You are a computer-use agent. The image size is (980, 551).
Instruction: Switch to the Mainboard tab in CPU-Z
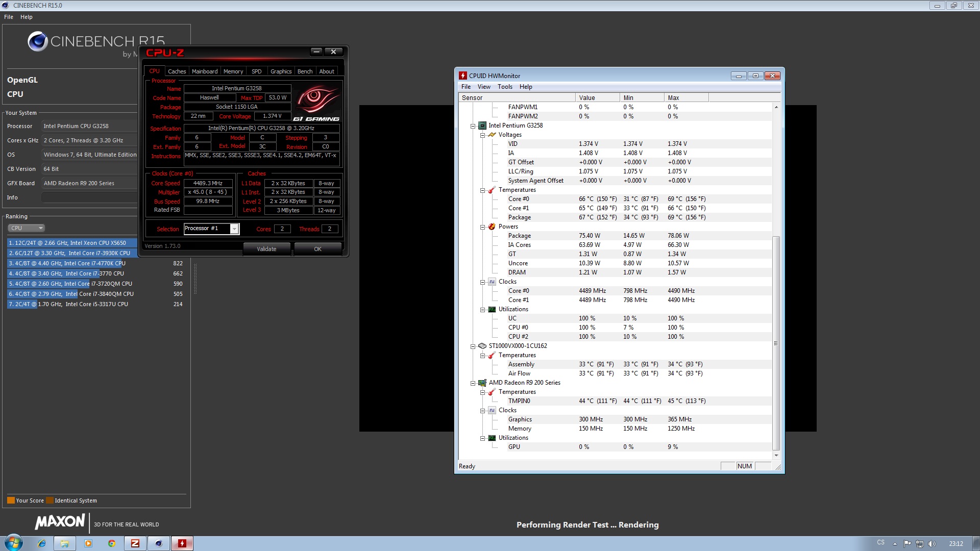[205, 71]
